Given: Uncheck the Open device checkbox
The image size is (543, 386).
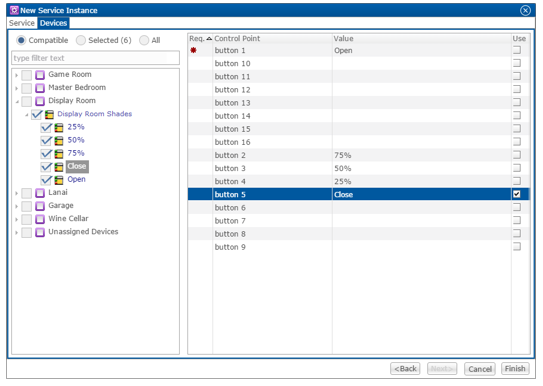Looking at the screenshot, I should [x=46, y=180].
